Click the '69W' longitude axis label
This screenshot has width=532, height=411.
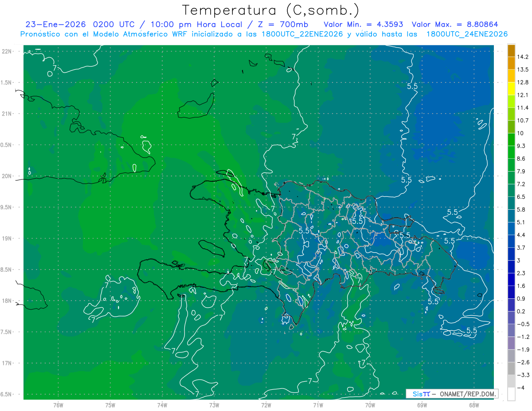tap(422, 405)
